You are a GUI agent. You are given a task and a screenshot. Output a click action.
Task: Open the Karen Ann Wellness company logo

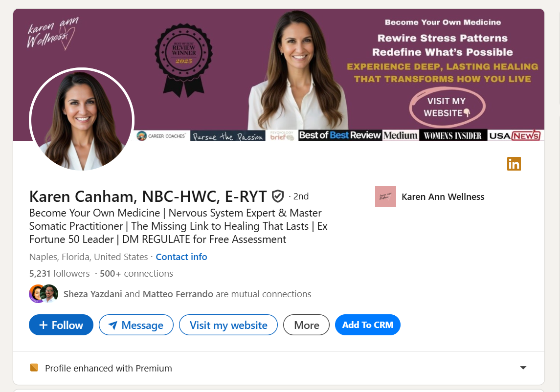[x=385, y=196]
